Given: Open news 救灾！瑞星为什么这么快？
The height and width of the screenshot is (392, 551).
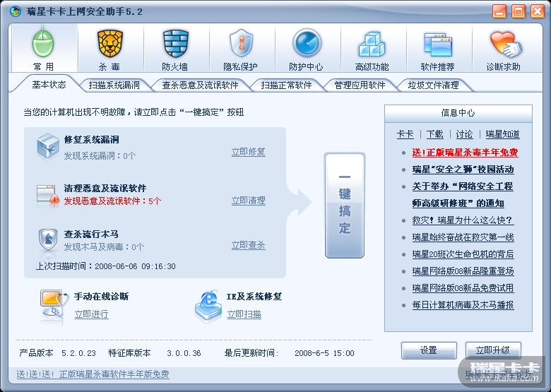Looking at the screenshot, I should [463, 220].
